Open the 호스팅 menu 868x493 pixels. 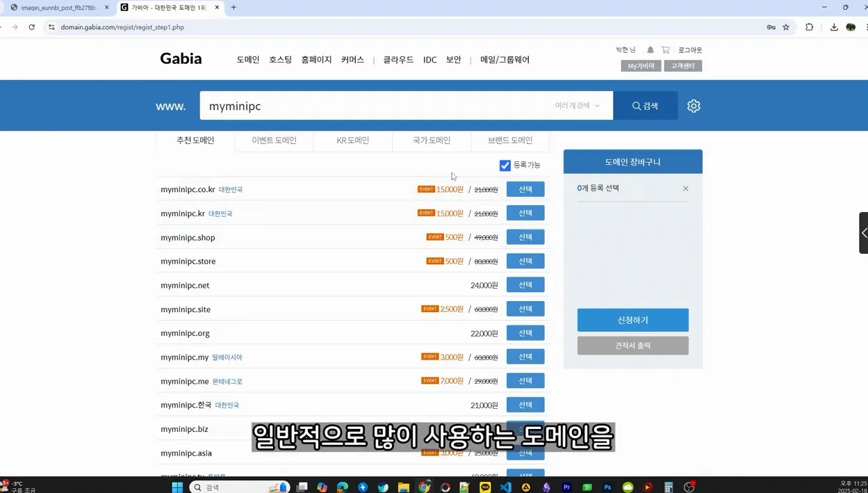(281, 60)
